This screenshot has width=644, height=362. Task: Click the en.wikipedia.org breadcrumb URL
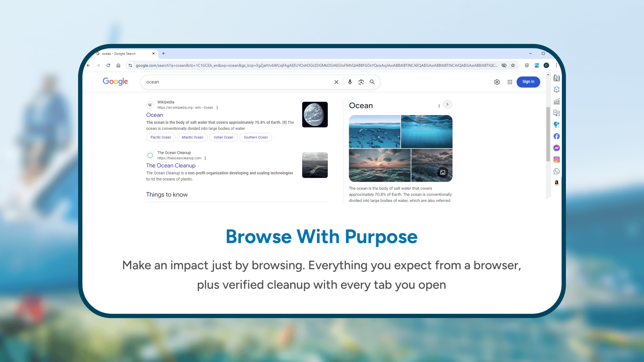[185, 108]
